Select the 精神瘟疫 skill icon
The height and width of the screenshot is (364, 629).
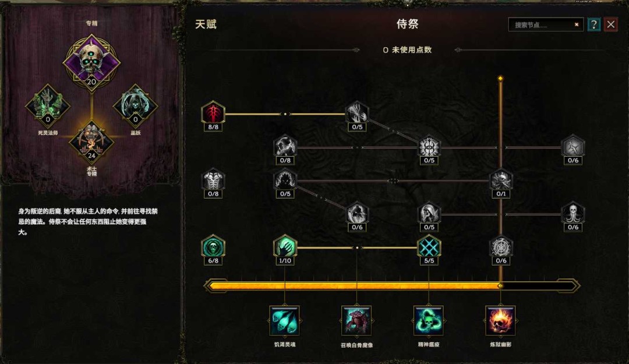tap(429, 320)
